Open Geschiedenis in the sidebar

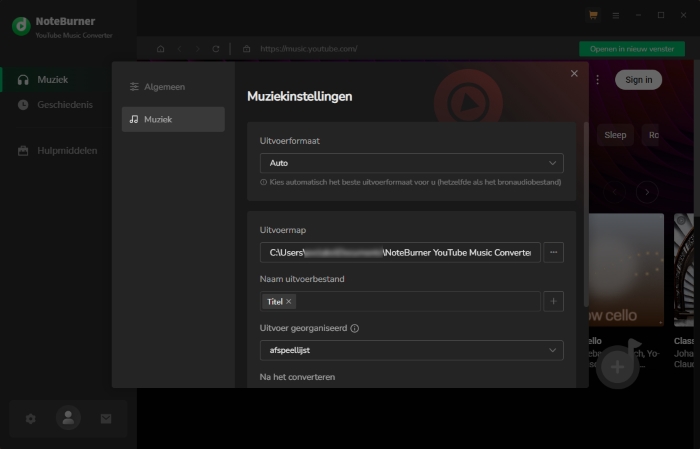coord(56,104)
